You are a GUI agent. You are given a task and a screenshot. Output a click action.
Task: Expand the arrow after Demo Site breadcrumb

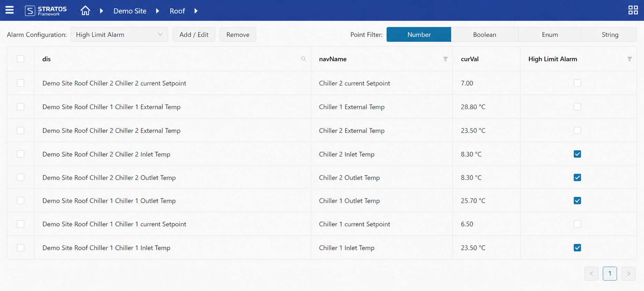coord(157,11)
